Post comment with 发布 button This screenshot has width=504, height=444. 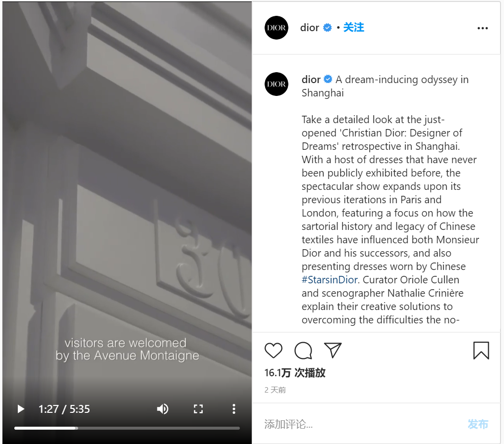(478, 424)
